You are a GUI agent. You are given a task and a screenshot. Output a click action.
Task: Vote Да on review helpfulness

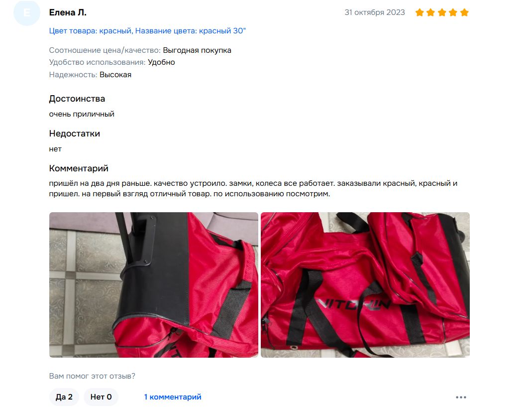point(64,397)
